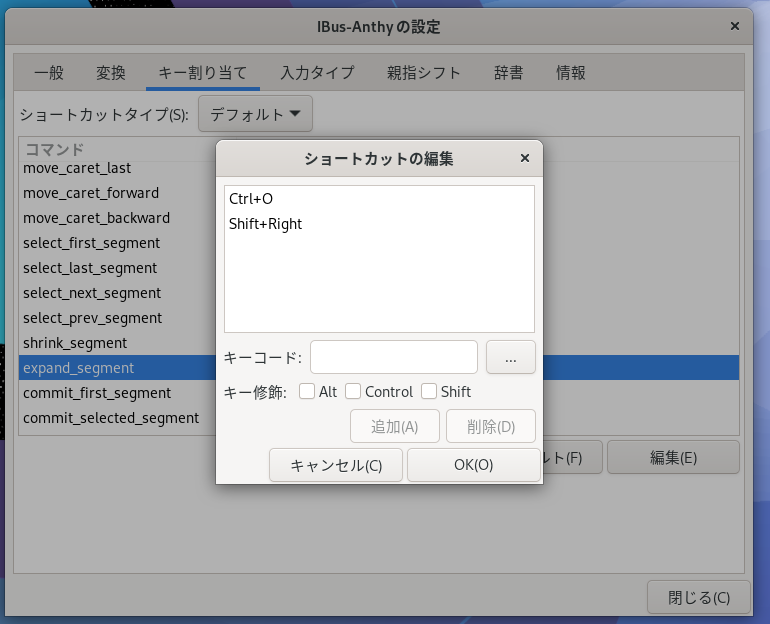
Task: Focus the キーコード input field
Action: [394, 357]
